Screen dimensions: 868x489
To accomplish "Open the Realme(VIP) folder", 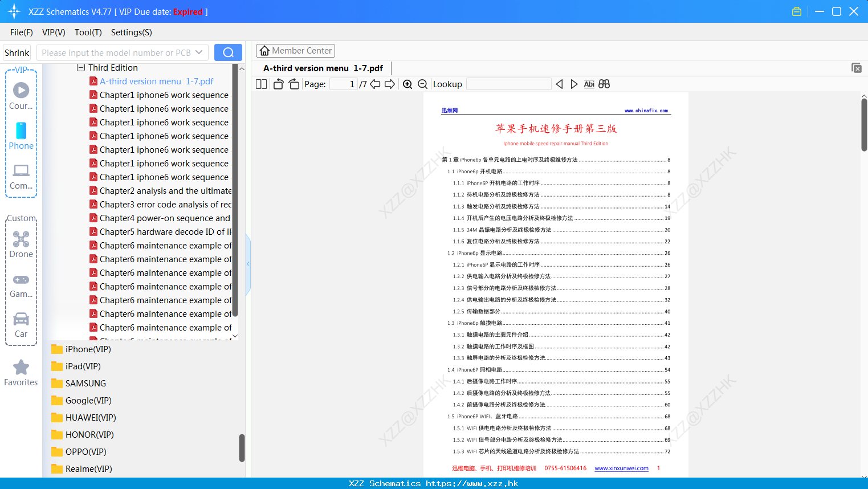I will point(81,469).
